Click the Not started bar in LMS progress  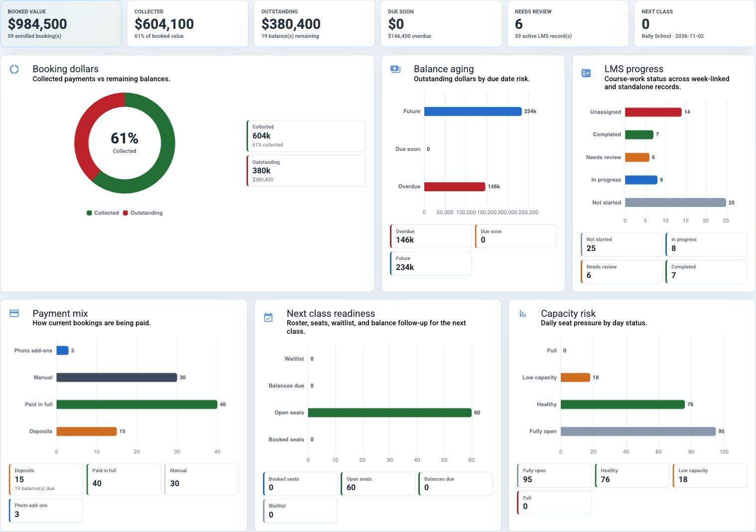(x=675, y=202)
